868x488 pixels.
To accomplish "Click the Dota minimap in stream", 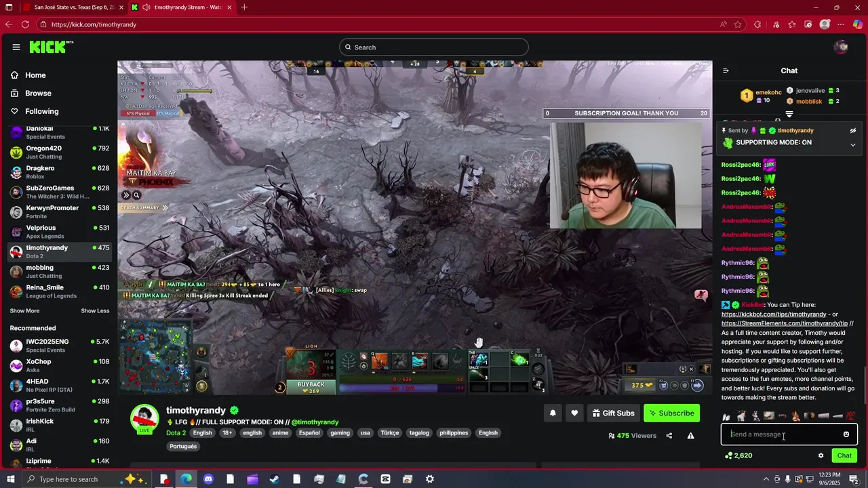I will [x=157, y=356].
